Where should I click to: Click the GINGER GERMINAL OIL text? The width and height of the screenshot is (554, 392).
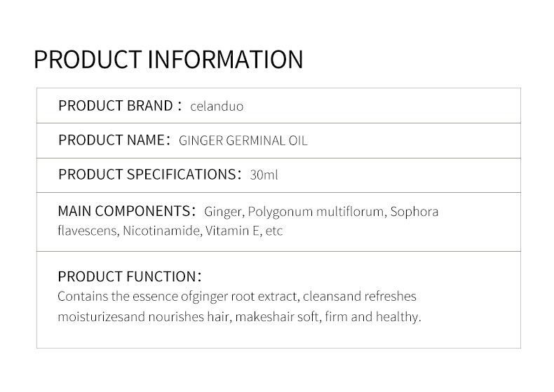point(243,141)
